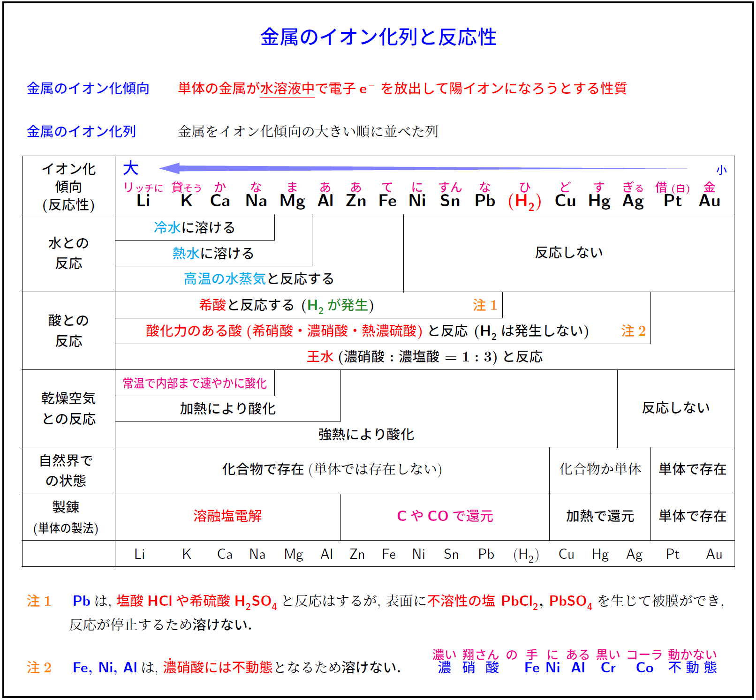Select bold Hg in the ionization series row
The image size is (756, 700).
pos(599,202)
